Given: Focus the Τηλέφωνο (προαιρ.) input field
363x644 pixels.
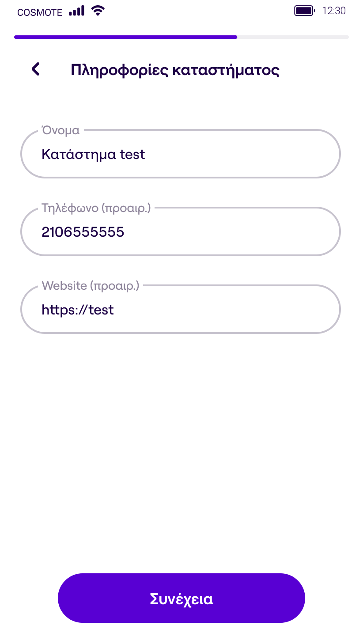Looking at the screenshot, I should [x=181, y=231].
